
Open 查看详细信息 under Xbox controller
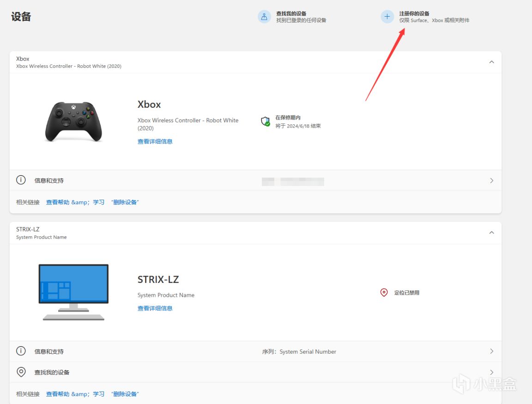click(155, 141)
